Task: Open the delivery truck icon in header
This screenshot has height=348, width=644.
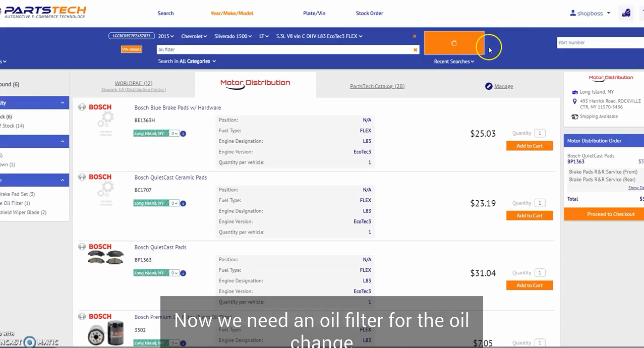Action: click(626, 13)
